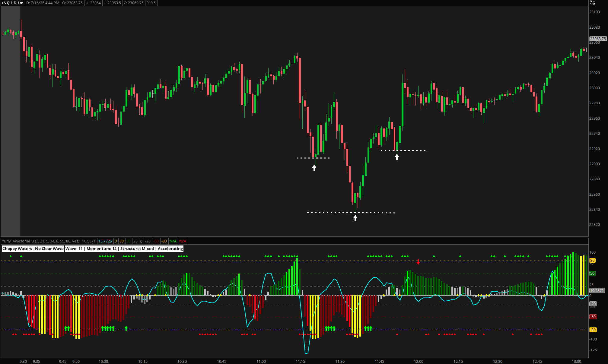Click the price axis auto-fit icon
The width and height of the screenshot is (608, 364).
pyautogui.click(x=593, y=3)
